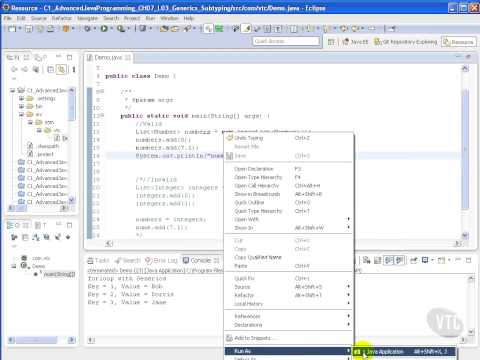Click editor vertical scrollbar down arrow
Image resolution: width=480 pixels, height=360 pixels.
[465, 235]
